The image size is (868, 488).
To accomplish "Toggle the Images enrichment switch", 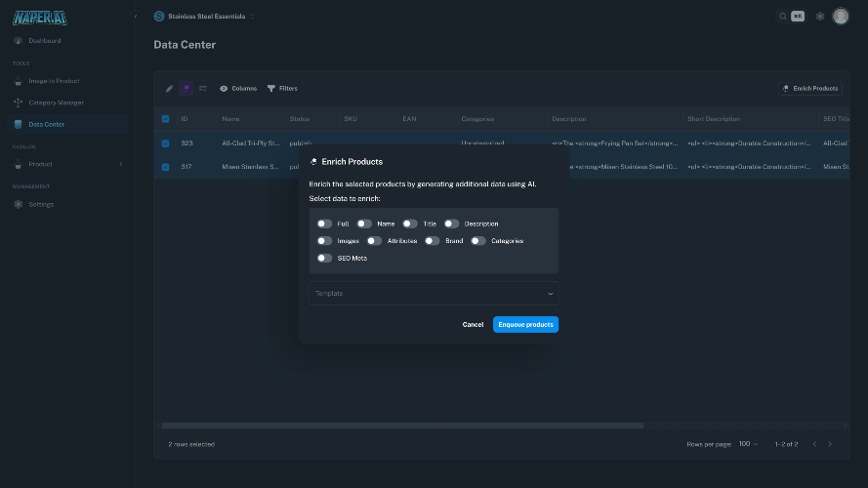I will coord(324,241).
